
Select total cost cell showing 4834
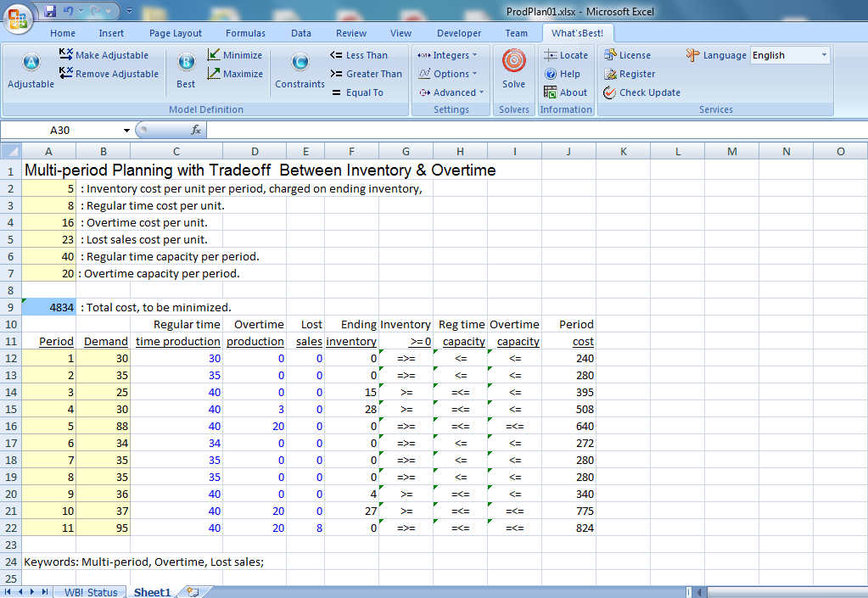point(48,307)
